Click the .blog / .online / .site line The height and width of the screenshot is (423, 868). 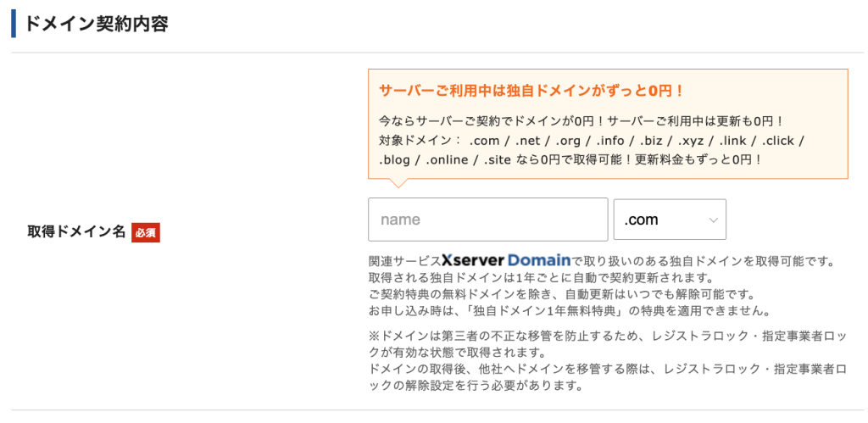pyautogui.click(x=570, y=159)
